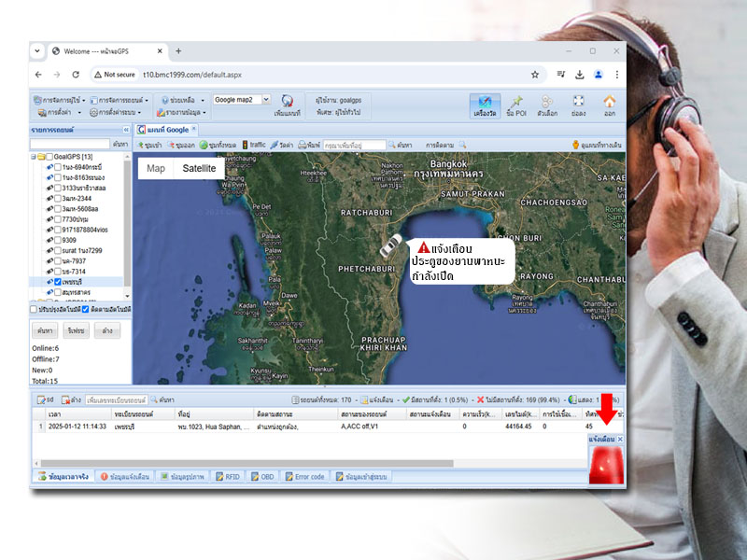Click the white car marker on the map
The image size is (747, 560).
pyautogui.click(x=390, y=245)
